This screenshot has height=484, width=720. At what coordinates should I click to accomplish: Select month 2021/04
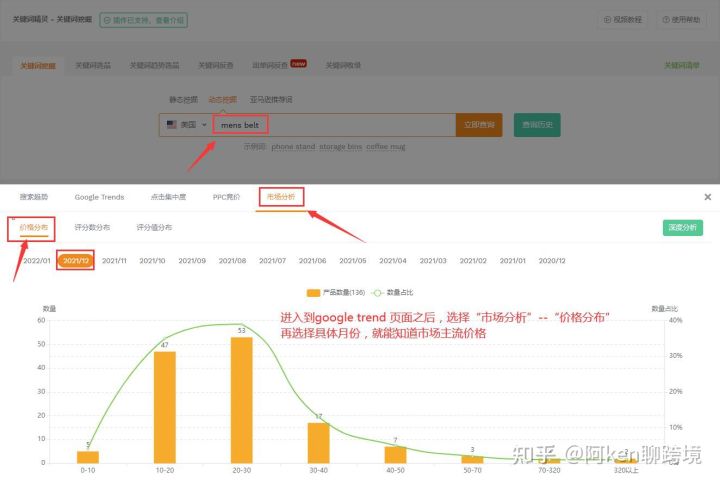coord(393,260)
